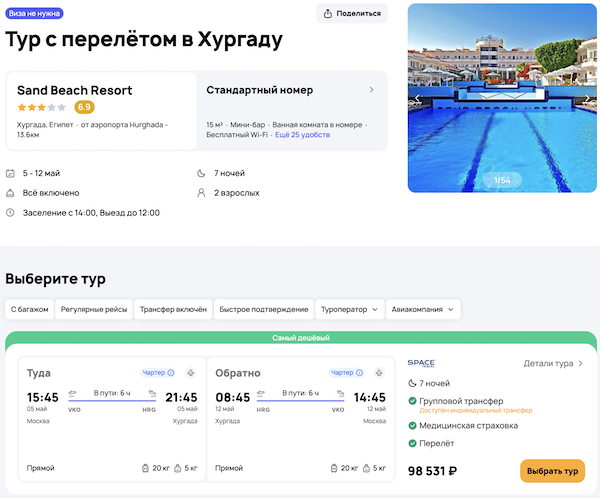The height and width of the screenshot is (498, 600).
Task: Click the Чартер info icon on Туда flight
Action: (x=171, y=373)
